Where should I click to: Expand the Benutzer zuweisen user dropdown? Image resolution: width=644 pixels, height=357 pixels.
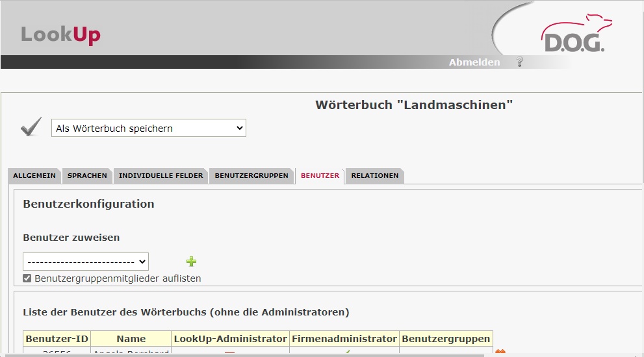coord(86,262)
